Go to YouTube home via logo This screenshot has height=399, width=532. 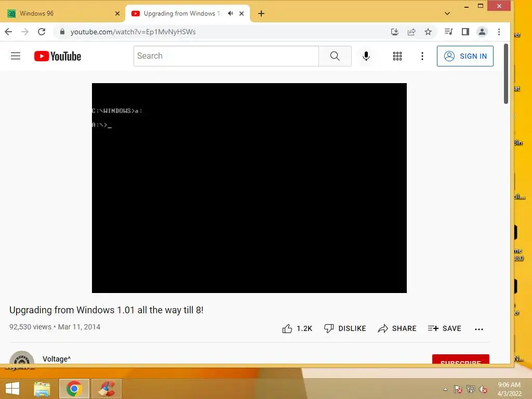click(x=58, y=56)
